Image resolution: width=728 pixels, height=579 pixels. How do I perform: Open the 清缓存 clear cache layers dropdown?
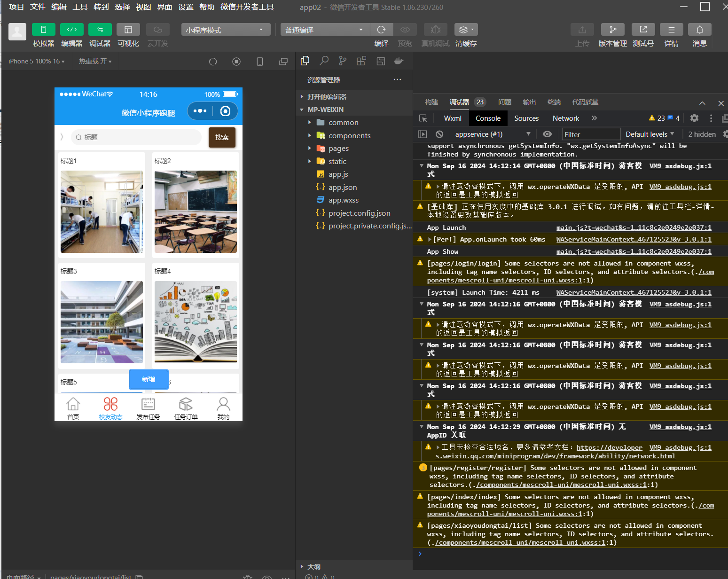coord(466,30)
